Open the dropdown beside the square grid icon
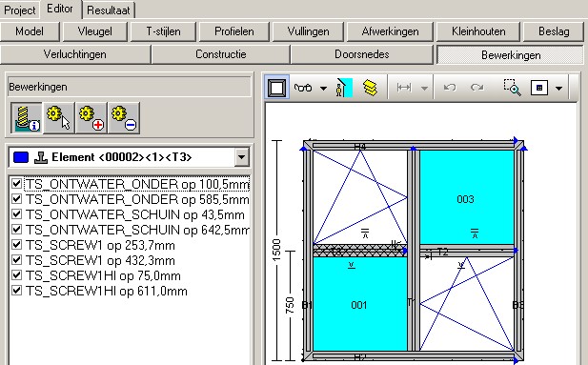 558,89
